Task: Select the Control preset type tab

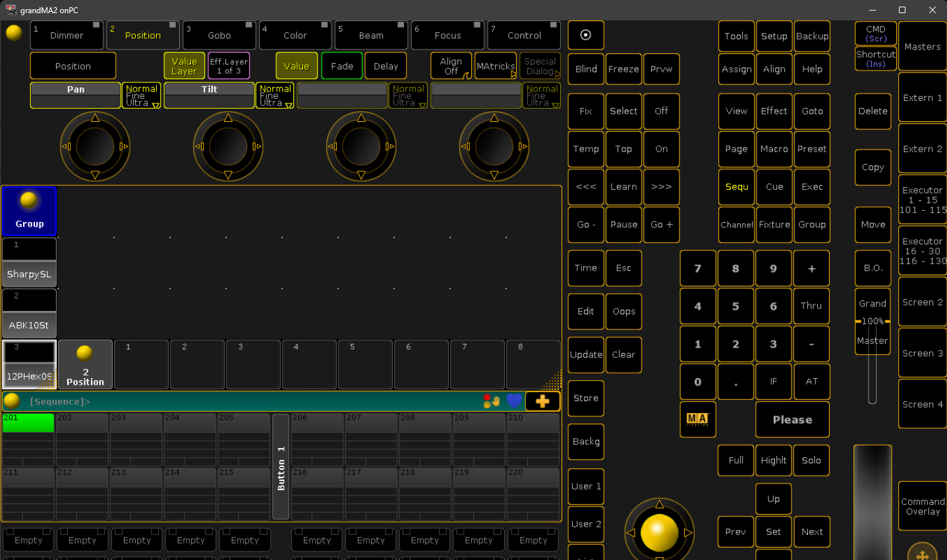Action: coord(524,35)
